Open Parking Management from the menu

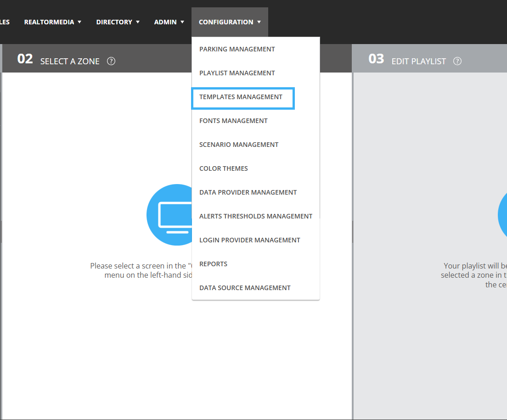[237, 49]
